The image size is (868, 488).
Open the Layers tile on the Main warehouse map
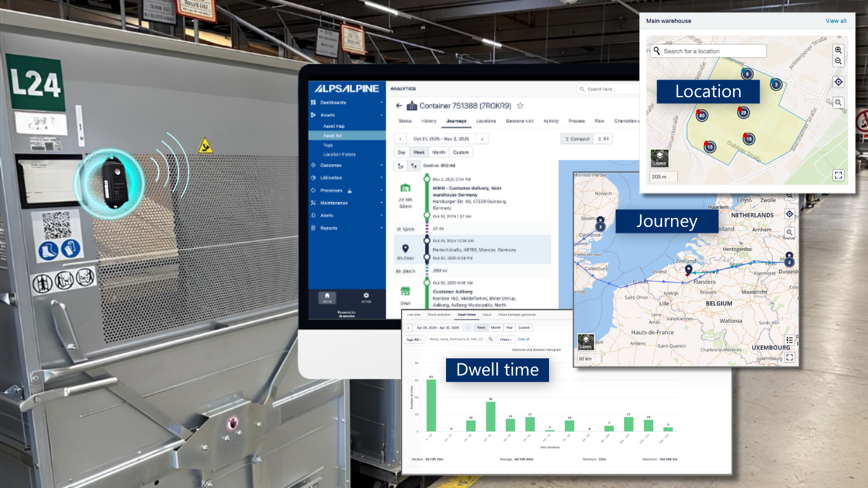[x=660, y=158]
